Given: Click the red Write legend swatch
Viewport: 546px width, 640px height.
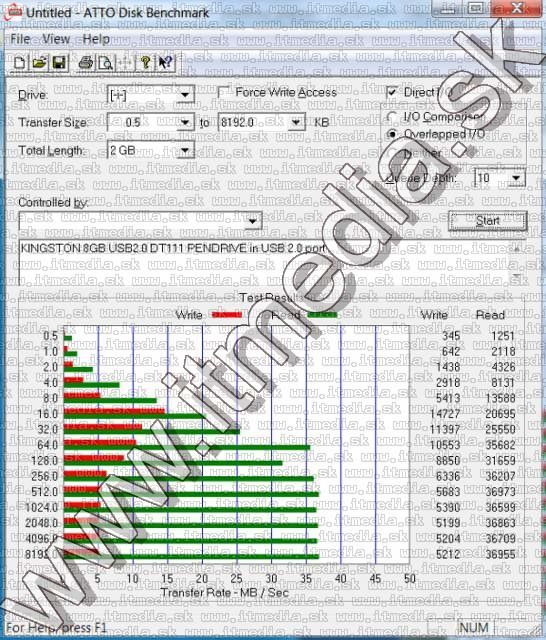Looking at the screenshot, I should (x=227, y=314).
